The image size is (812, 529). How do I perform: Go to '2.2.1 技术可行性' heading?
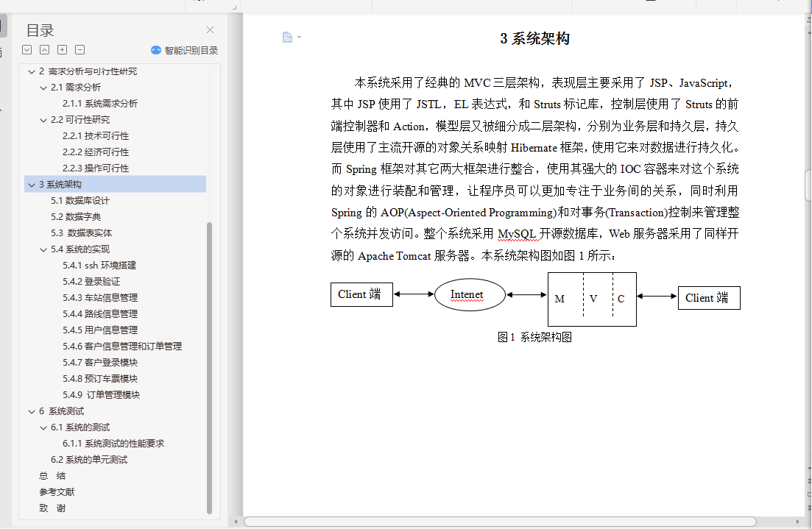pyautogui.click(x=96, y=135)
